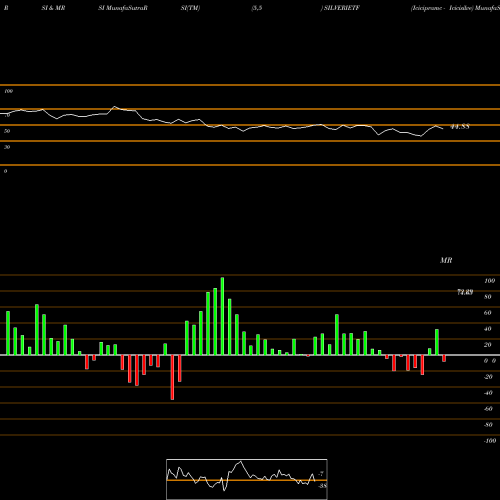Select the 'SI & MR' header text

tap(53, 8)
